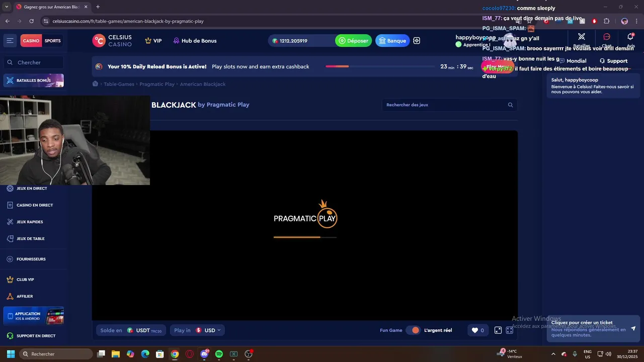Image resolution: width=644 pixels, height=362 pixels.
Task: Click the reload bonus progress bar
Action: click(380, 66)
